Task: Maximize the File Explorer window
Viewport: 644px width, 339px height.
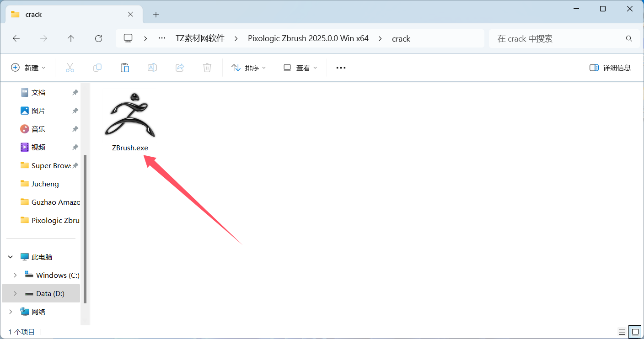Action: coord(603,9)
